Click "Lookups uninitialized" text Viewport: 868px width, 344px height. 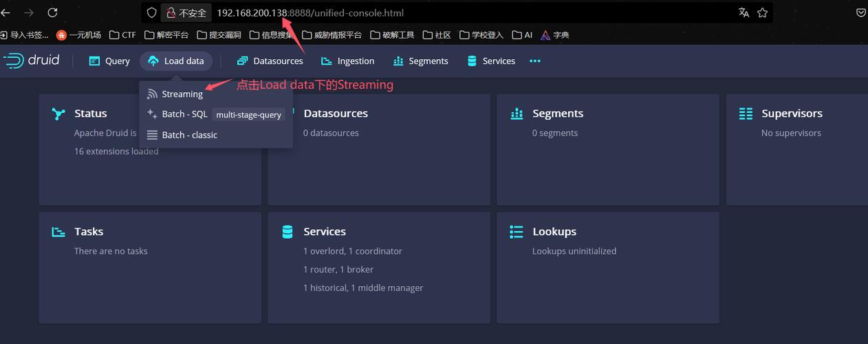[x=574, y=251]
